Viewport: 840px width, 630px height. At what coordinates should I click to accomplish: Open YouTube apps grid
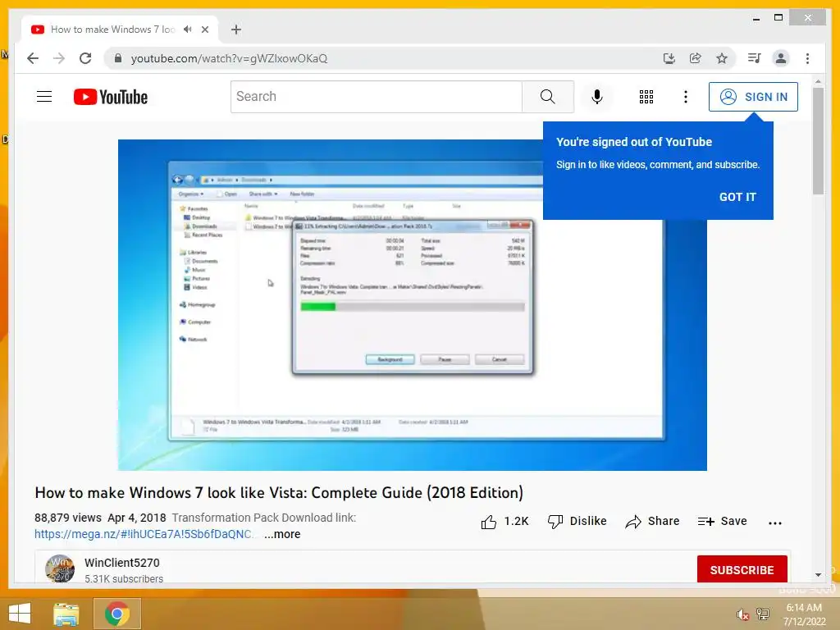646,97
